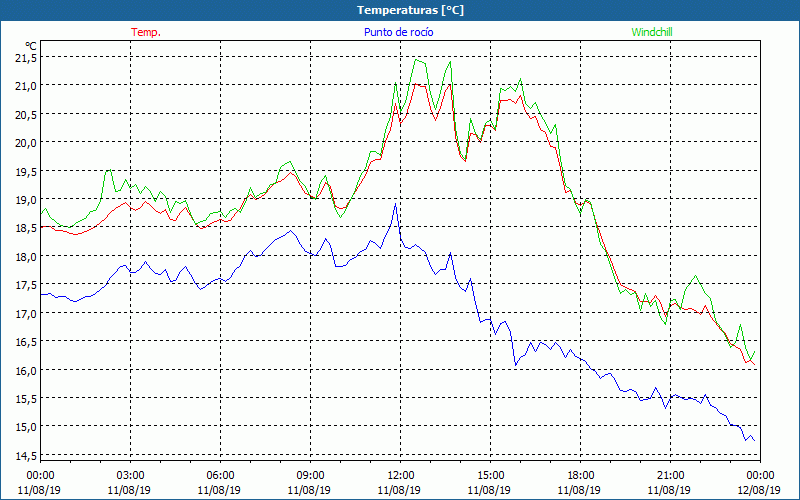
Task: Click the 03:00 time axis label
Action: (x=130, y=476)
